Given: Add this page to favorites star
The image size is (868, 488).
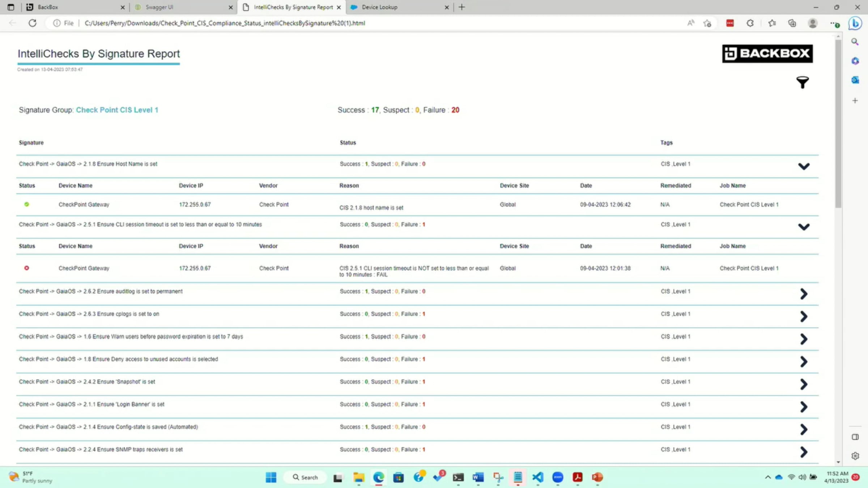Looking at the screenshot, I should pos(707,23).
